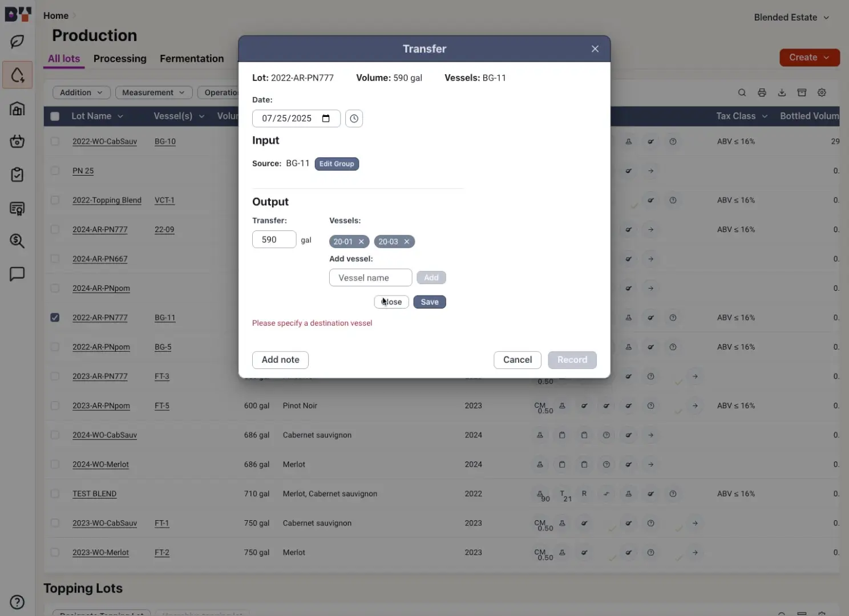
Task: Check the 2023-WO-Merlot row checkbox
Action: (55, 552)
